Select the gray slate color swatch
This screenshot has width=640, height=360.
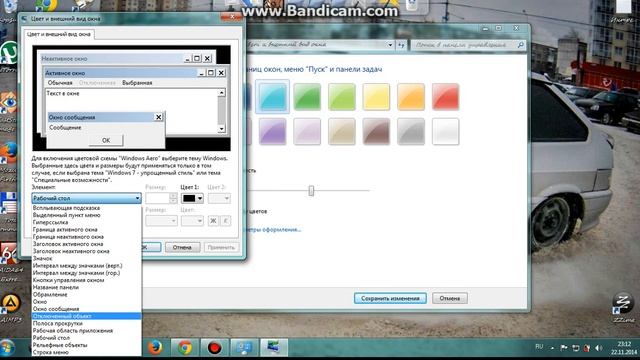point(411,131)
